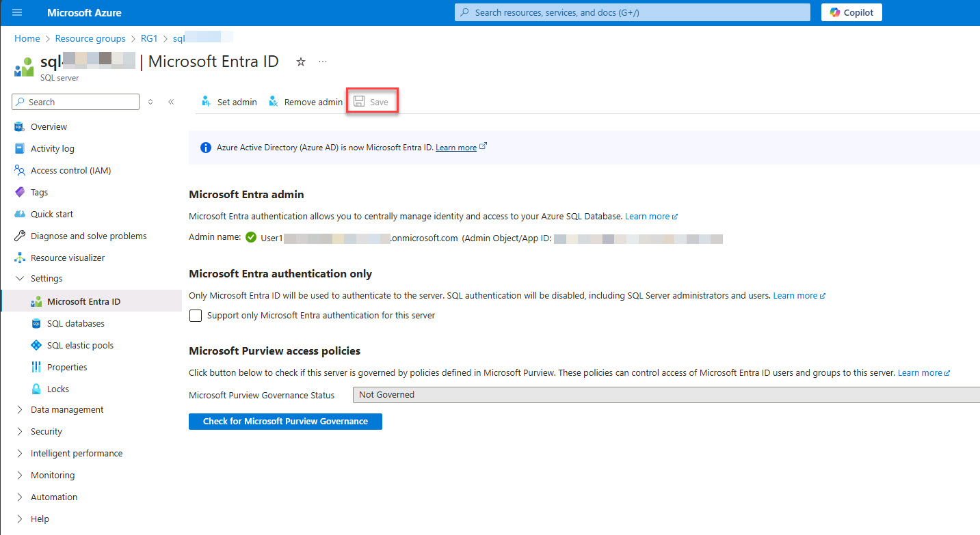Expand the Security section

point(19,432)
